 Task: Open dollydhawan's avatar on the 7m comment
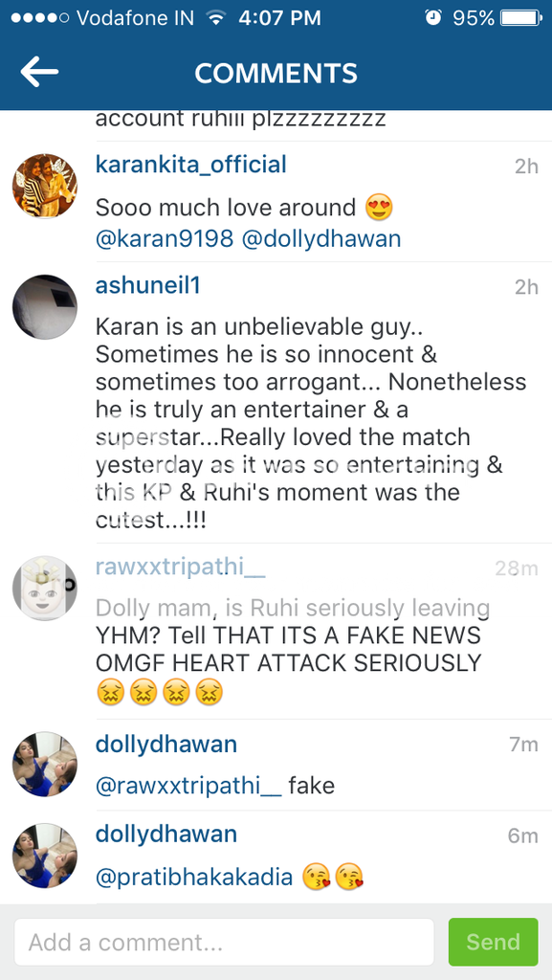[45, 765]
